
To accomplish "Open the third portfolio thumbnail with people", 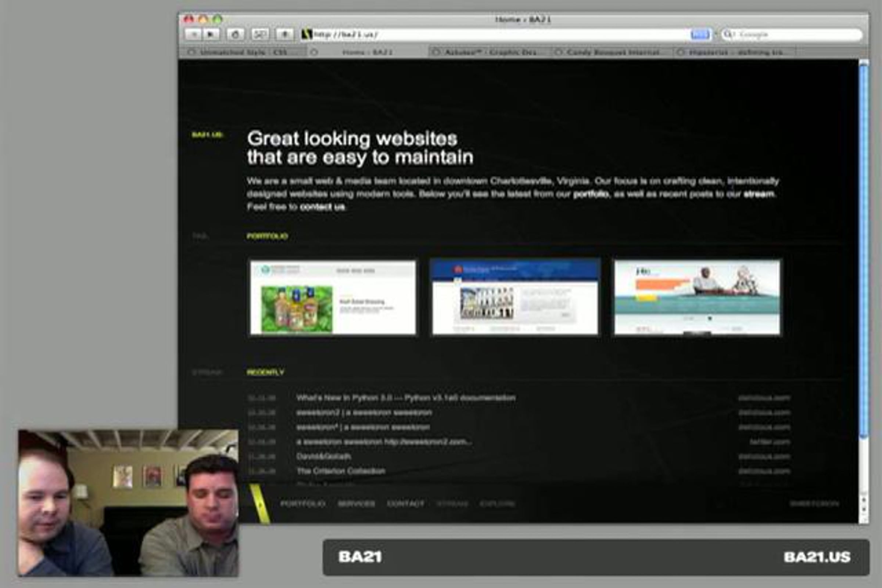I will (697, 297).
